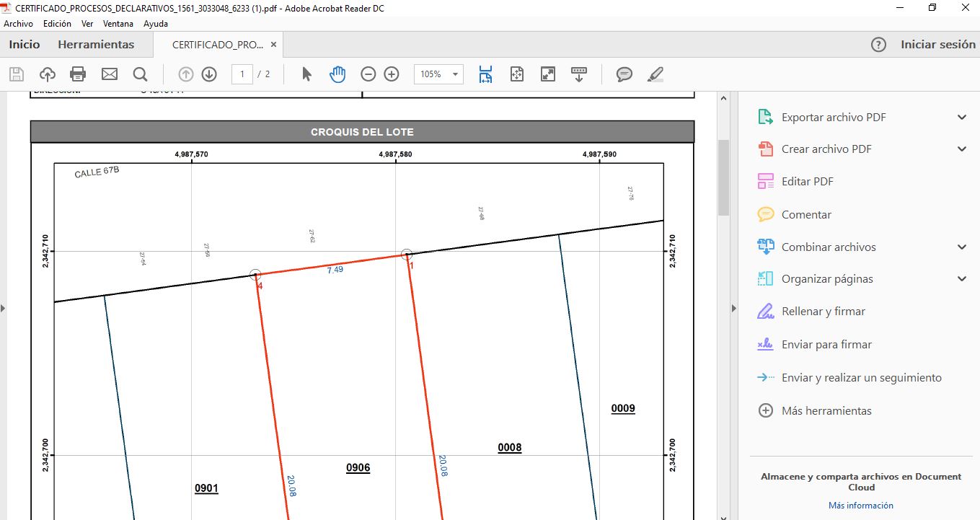Select the Hand pan tool

337,74
